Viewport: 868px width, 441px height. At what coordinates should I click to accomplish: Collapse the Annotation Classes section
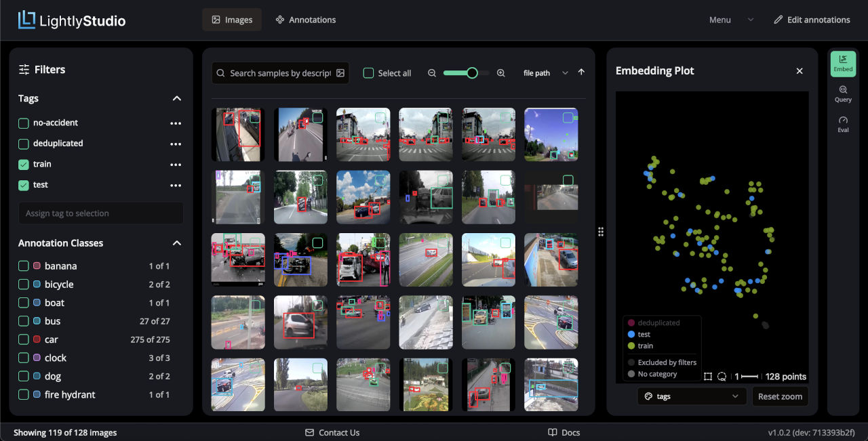tap(177, 243)
